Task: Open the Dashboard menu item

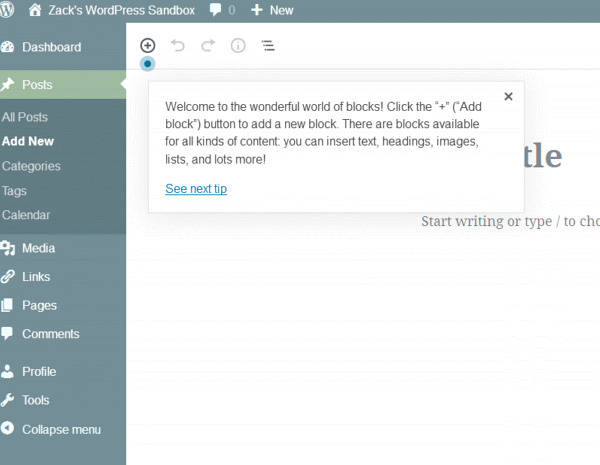Action: coord(51,47)
